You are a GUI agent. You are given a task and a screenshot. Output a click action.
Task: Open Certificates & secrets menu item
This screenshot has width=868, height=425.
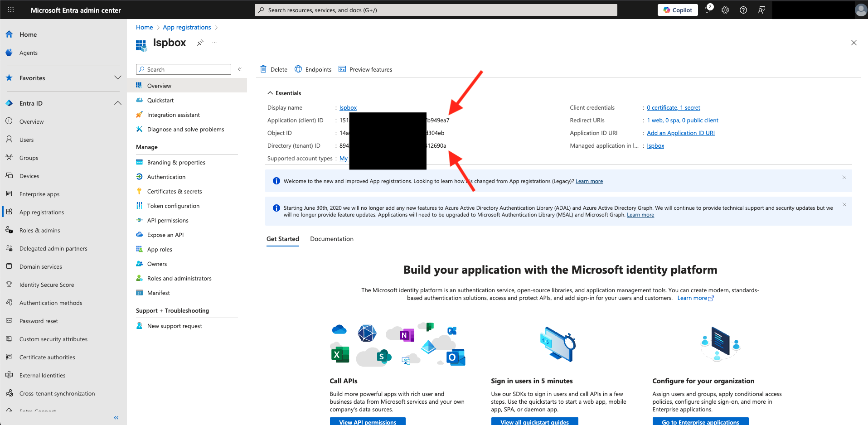[x=174, y=191]
